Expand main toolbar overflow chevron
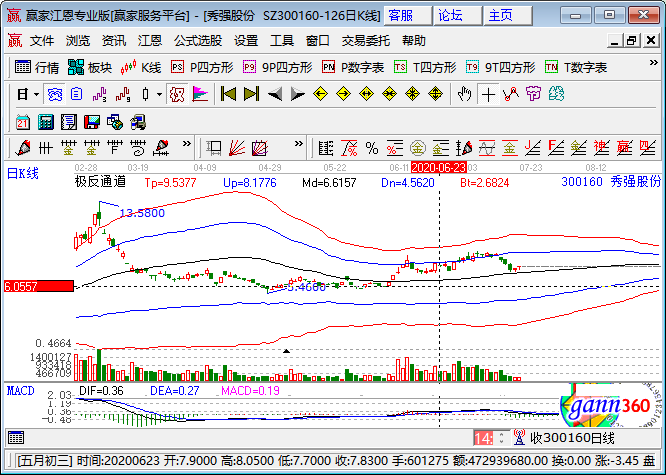This screenshot has width=666, height=475. (654, 63)
